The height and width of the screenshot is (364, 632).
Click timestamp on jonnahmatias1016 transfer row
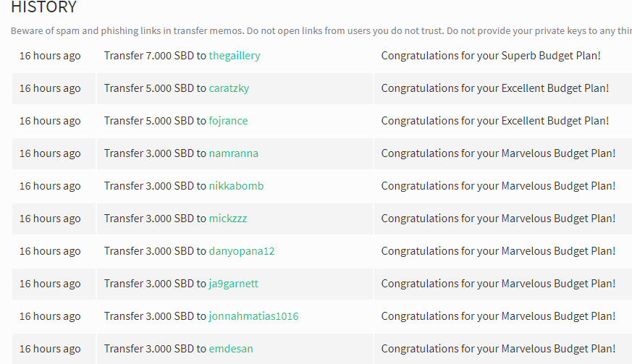pyautogui.click(x=50, y=316)
